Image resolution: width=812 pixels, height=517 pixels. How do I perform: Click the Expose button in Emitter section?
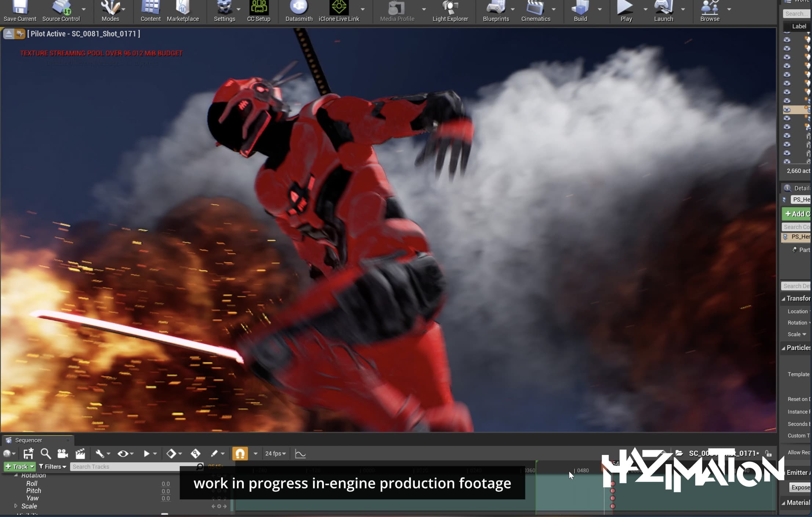pos(800,487)
